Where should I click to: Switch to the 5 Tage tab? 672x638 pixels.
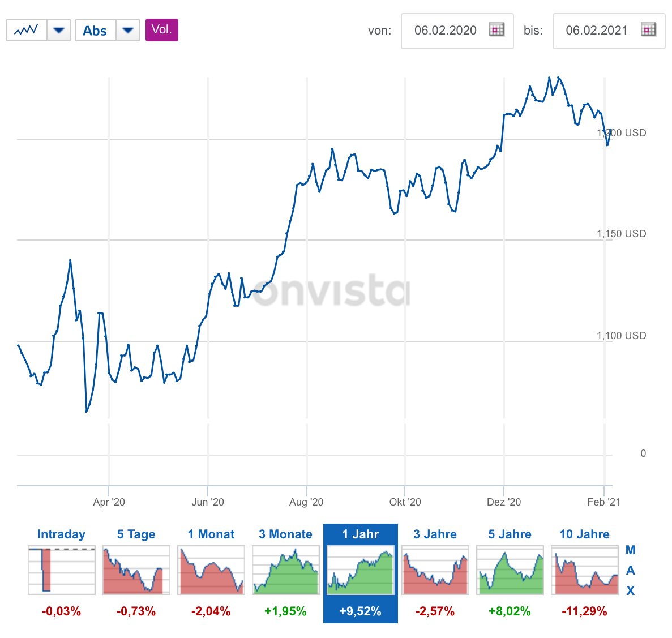click(x=136, y=534)
